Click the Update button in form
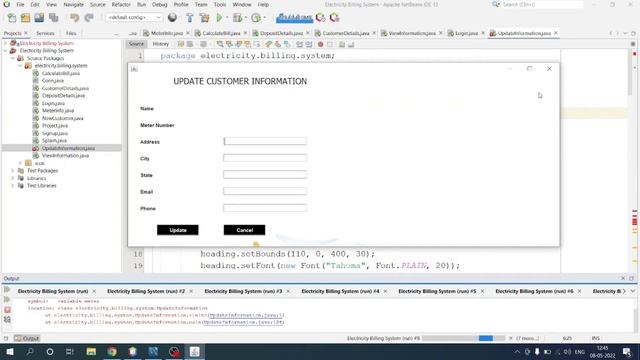The height and width of the screenshot is (360, 640). (178, 230)
